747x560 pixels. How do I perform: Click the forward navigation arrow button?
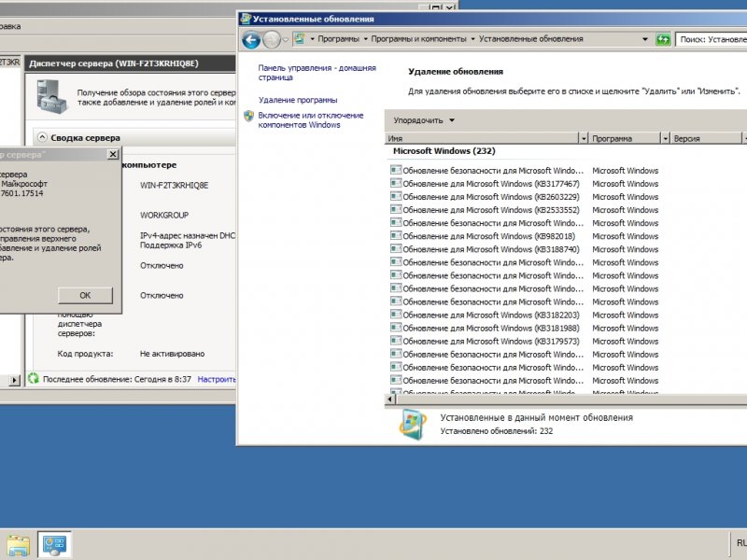272,39
